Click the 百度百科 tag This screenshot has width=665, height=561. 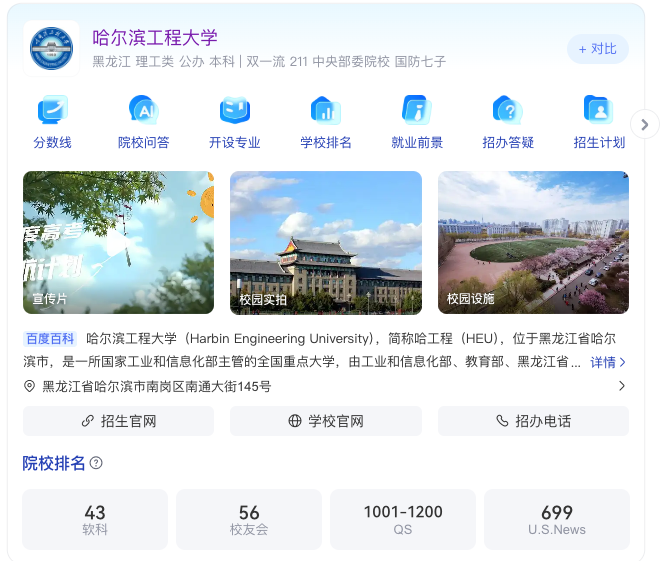[x=50, y=338]
